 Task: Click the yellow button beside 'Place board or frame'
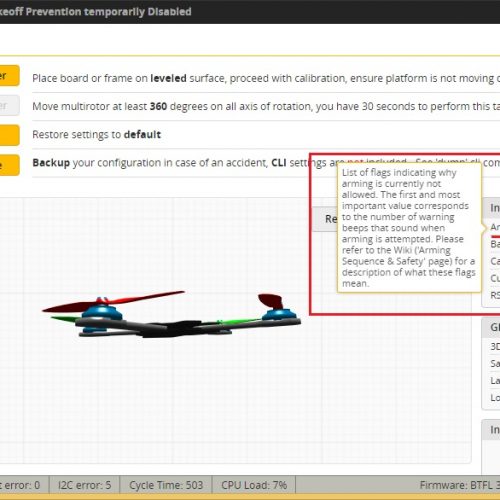click(9, 76)
